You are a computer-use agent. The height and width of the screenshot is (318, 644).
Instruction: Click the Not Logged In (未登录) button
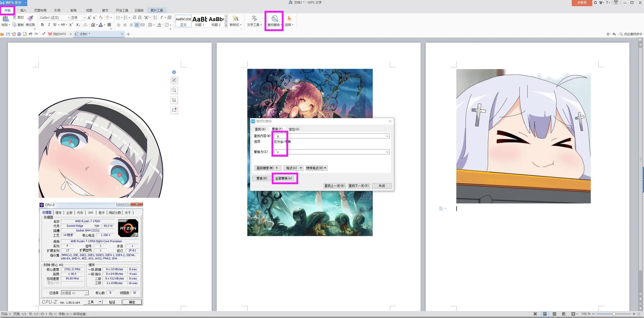click(x=582, y=3)
